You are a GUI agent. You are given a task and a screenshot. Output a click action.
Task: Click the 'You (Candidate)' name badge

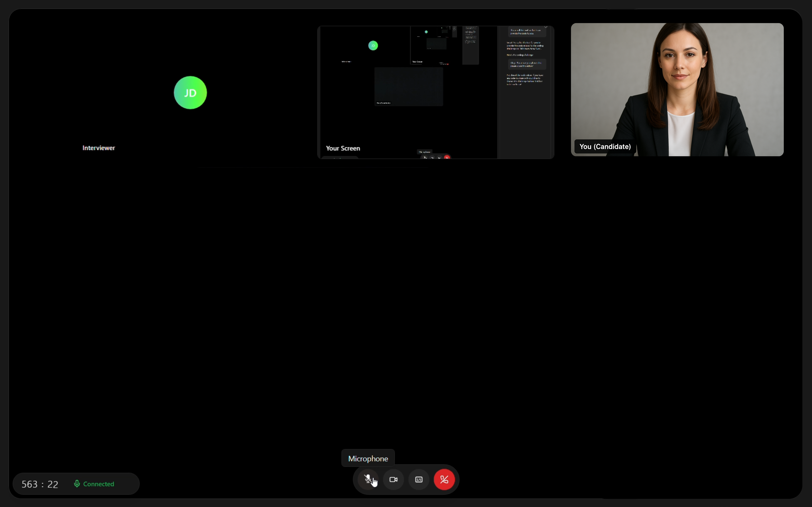pos(605,147)
